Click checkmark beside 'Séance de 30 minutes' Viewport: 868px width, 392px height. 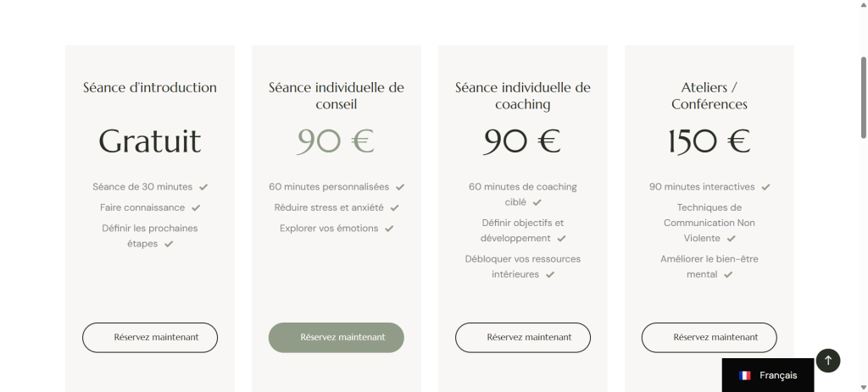pos(203,187)
